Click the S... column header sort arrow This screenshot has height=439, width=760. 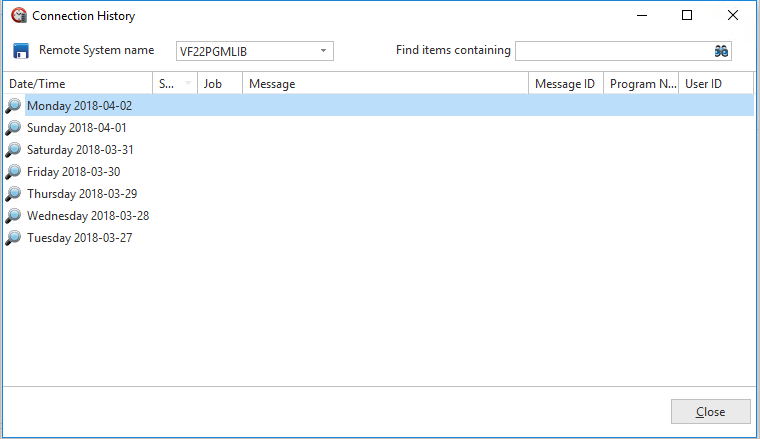click(x=188, y=83)
